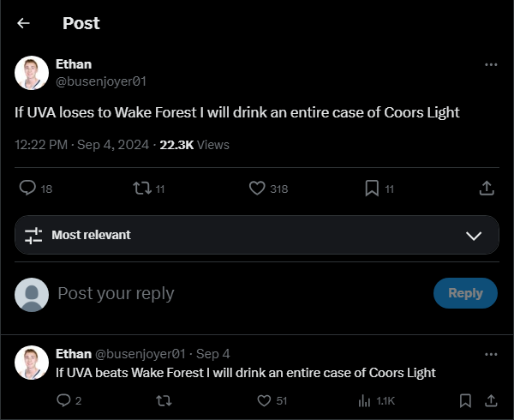The image size is (514, 420).
Task: Open Ethan's avatar on main post
Action: pos(32,73)
